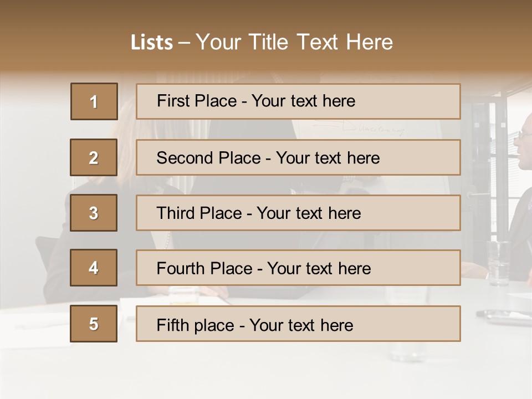Click the number 1 box
The width and height of the screenshot is (532, 399).
click(x=94, y=101)
